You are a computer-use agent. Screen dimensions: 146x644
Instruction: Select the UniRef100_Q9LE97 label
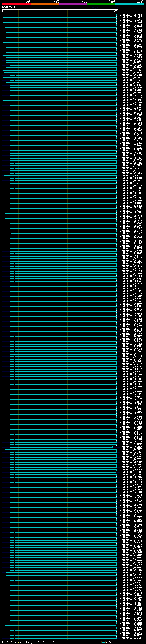(131, 572)
